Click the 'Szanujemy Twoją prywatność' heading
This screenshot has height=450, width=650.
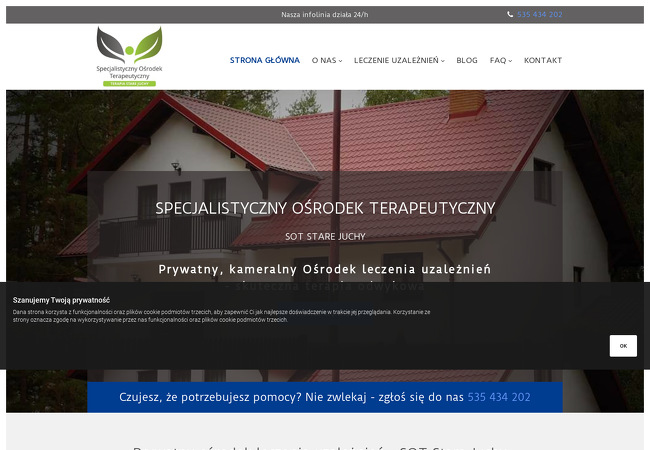tap(61, 300)
